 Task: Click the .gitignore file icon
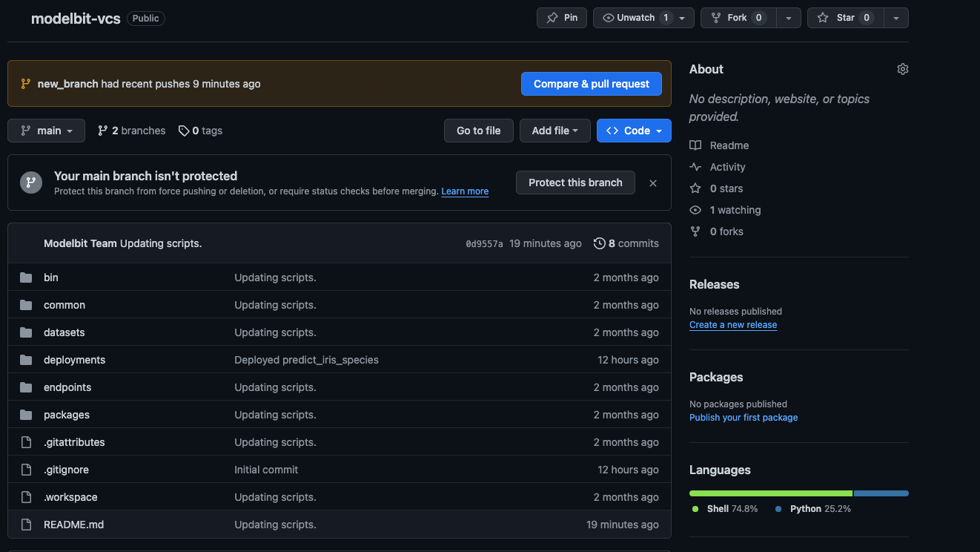[x=27, y=470]
